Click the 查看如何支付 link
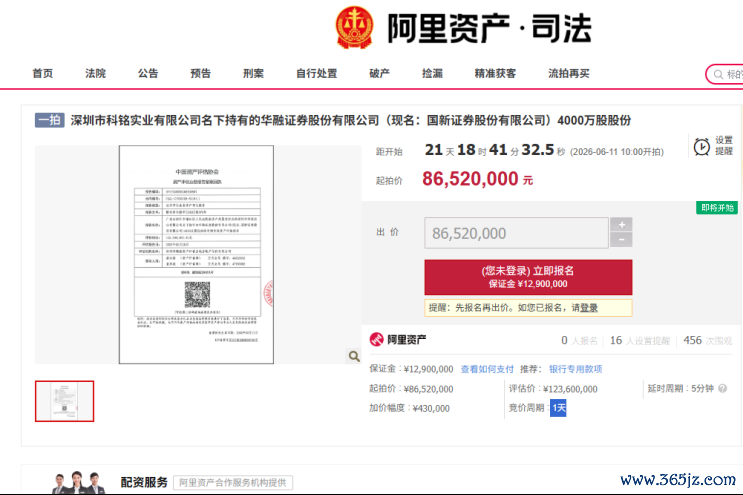Screen dimensions: 743x495 [x=487, y=369]
